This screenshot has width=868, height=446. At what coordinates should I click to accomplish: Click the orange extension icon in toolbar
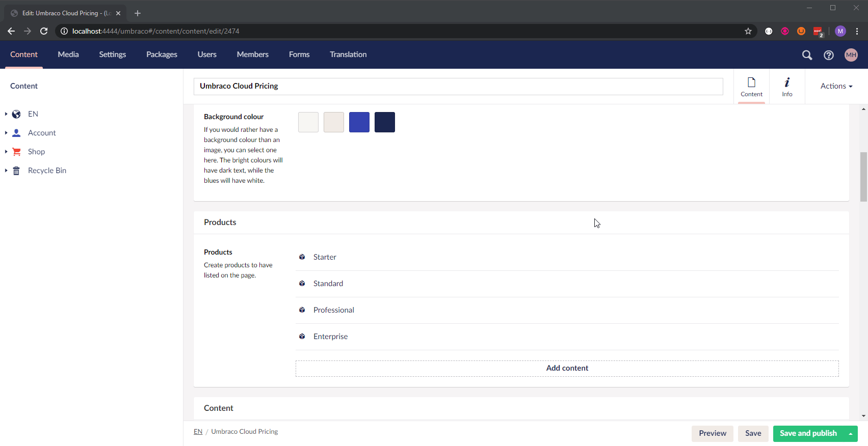coord(801,31)
